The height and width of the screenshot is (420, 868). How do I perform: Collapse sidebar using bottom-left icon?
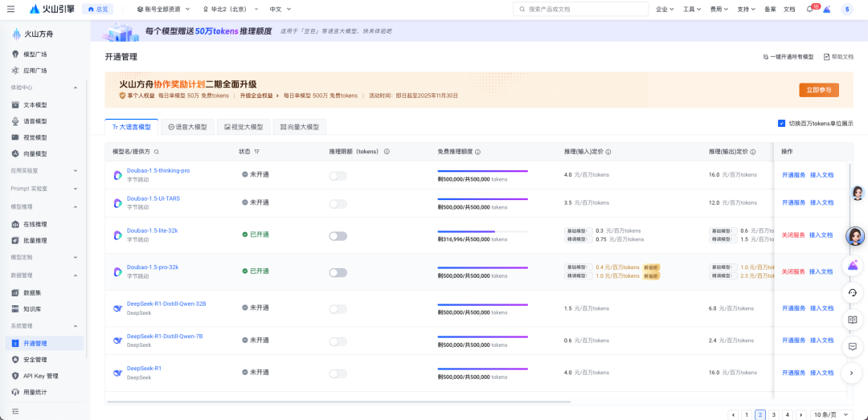pyautogui.click(x=15, y=411)
